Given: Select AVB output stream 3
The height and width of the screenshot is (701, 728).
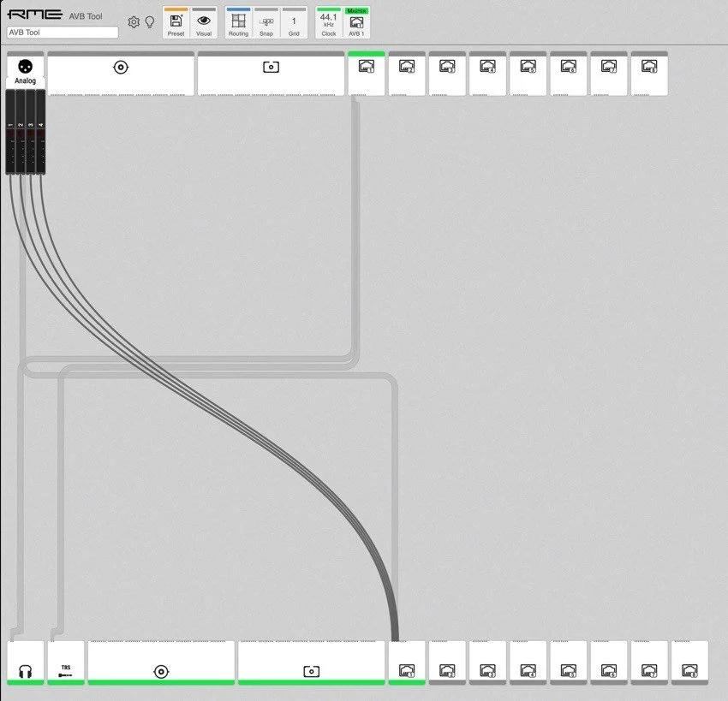Looking at the screenshot, I should point(487,663).
